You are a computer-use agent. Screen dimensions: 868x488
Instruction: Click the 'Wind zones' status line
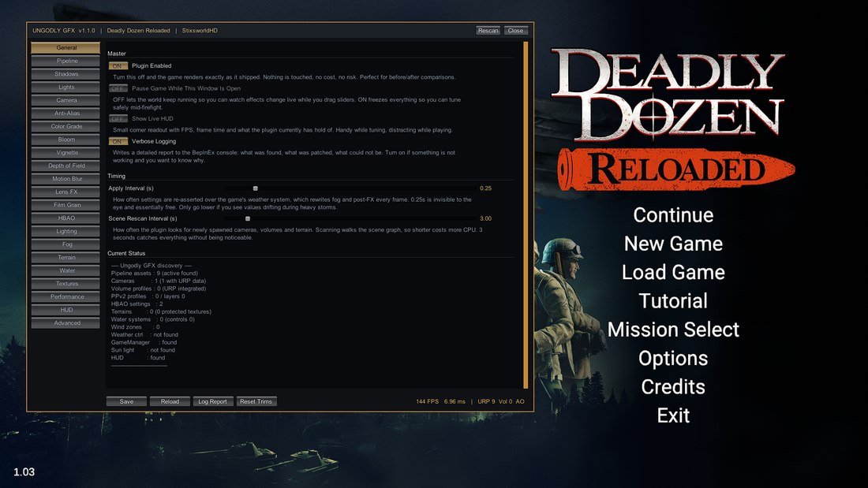[x=135, y=327]
